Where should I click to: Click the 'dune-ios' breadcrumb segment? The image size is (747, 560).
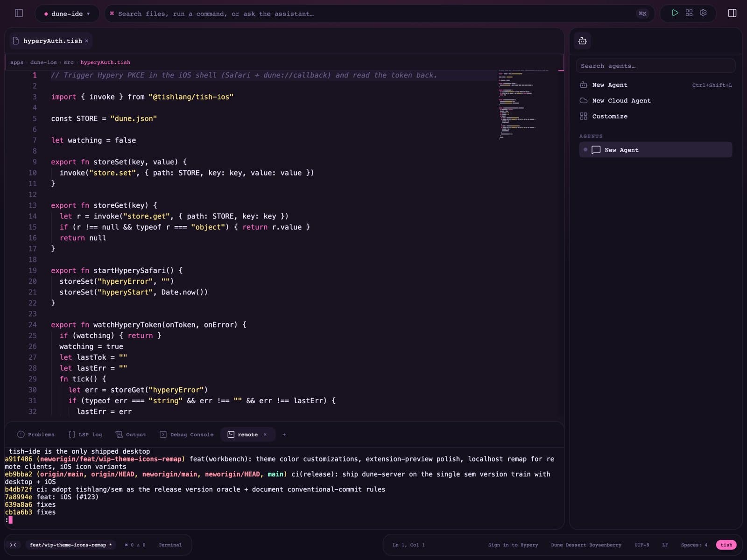click(43, 62)
